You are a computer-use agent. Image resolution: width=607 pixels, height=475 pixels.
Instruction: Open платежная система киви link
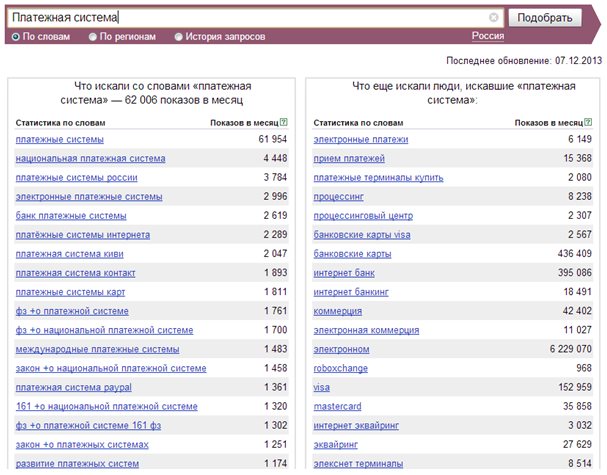point(70,254)
